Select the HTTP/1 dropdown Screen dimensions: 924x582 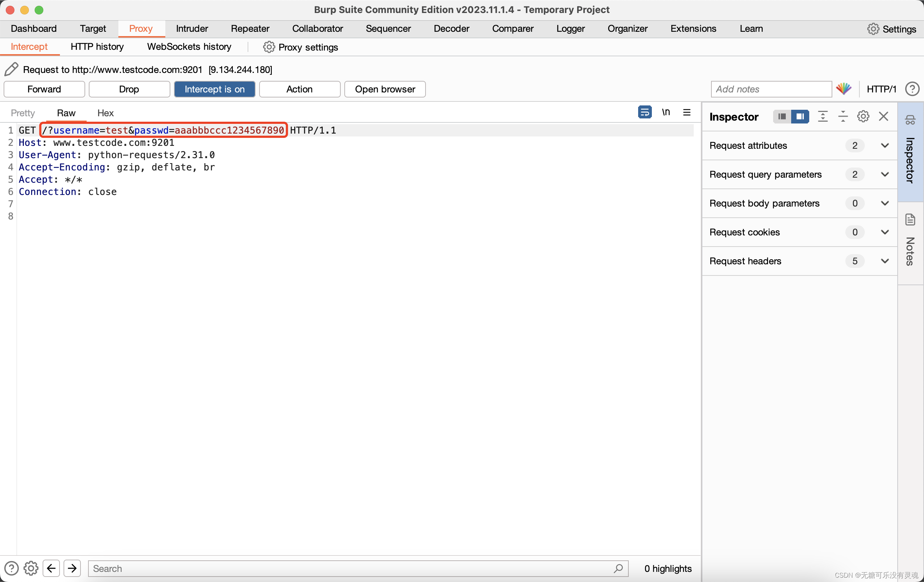tap(882, 88)
